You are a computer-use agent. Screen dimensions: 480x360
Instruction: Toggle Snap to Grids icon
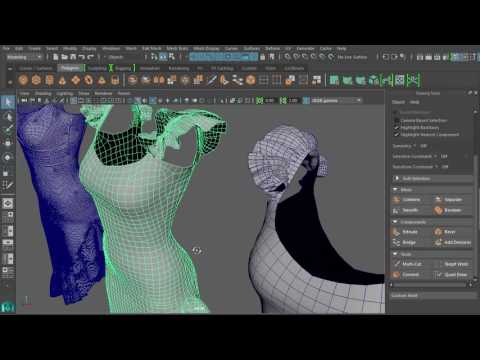pos(287,57)
